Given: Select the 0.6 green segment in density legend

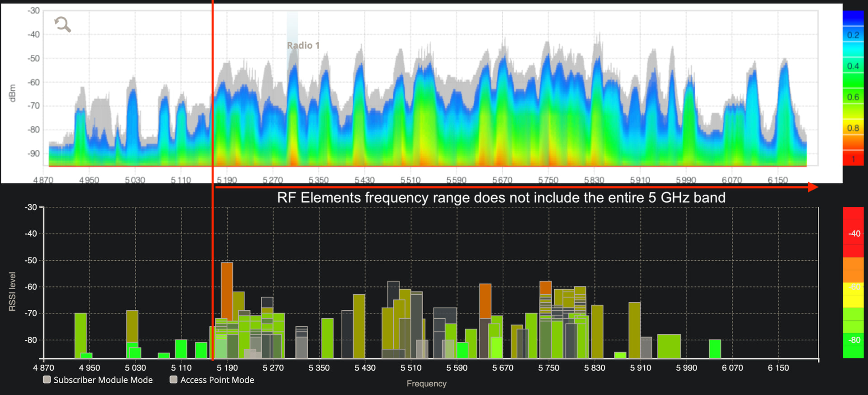Looking at the screenshot, I should tap(853, 97).
